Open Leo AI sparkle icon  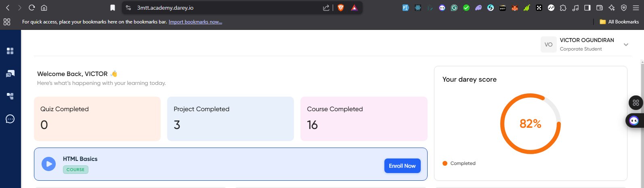point(612,8)
